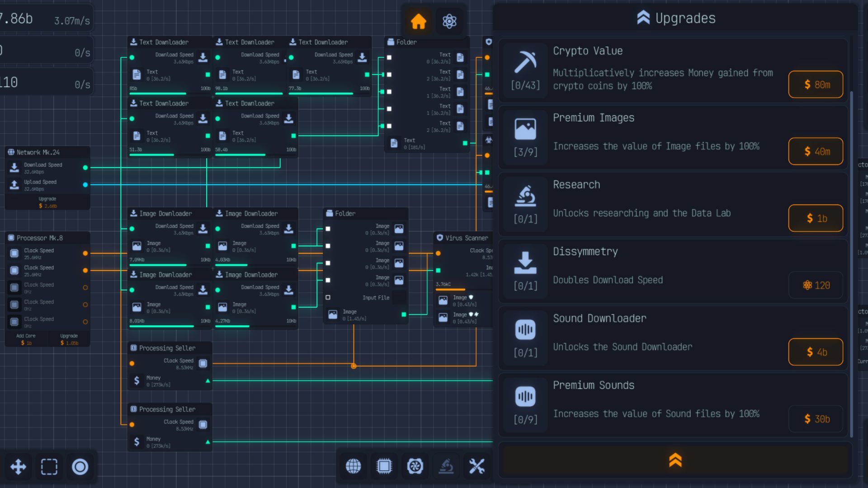The image size is (868, 488).
Task: Open the CPU processor menu
Action: point(384,466)
